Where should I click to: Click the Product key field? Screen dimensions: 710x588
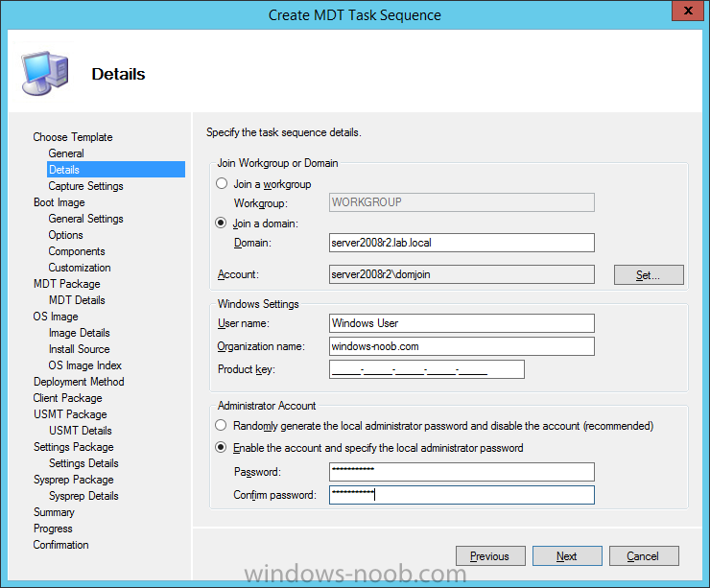tap(427, 369)
